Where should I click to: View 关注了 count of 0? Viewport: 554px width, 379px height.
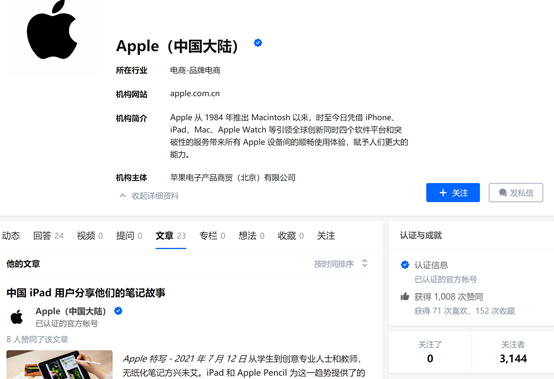(430, 352)
